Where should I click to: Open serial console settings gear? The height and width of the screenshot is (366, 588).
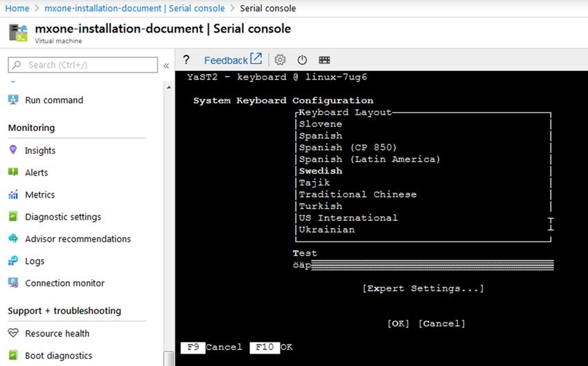pyautogui.click(x=280, y=60)
